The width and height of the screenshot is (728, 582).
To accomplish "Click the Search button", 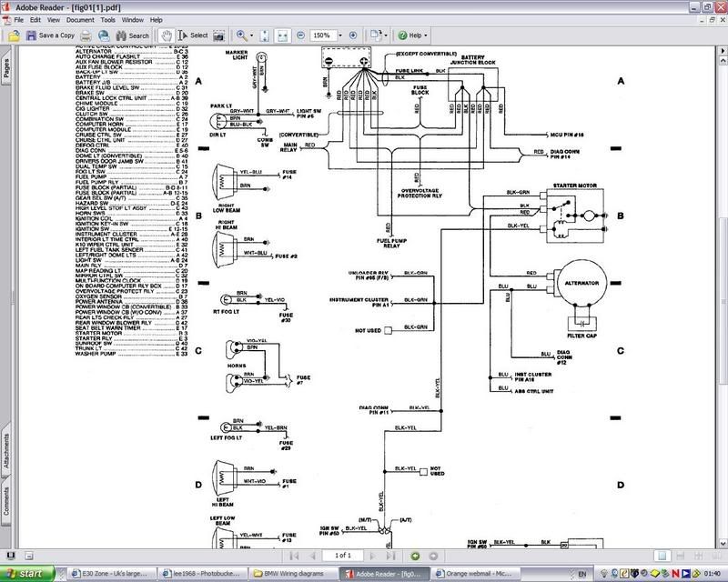I will point(132,35).
